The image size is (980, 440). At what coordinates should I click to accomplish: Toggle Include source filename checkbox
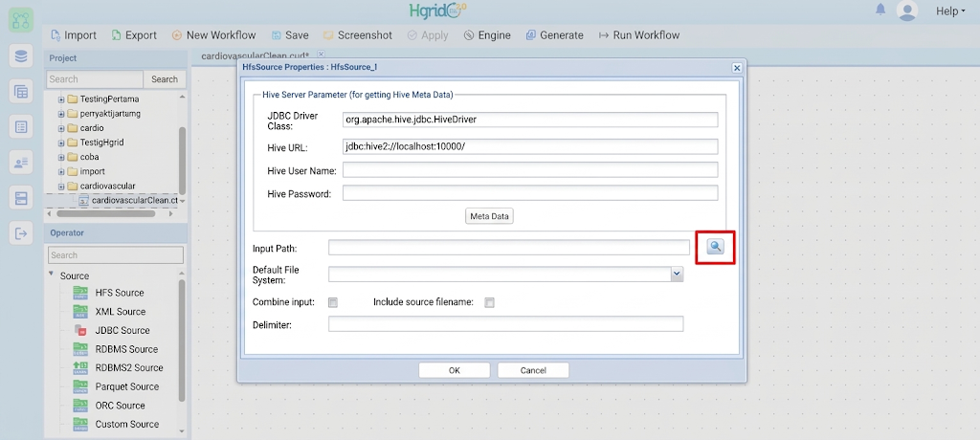pyautogui.click(x=489, y=302)
